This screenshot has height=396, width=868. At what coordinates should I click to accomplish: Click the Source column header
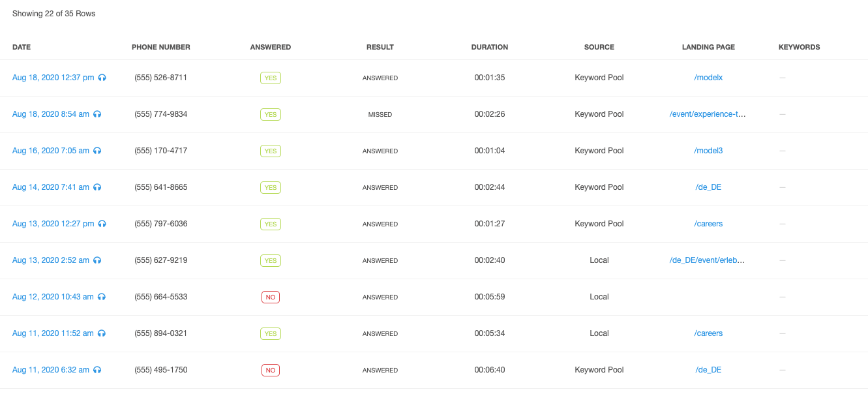coord(599,47)
